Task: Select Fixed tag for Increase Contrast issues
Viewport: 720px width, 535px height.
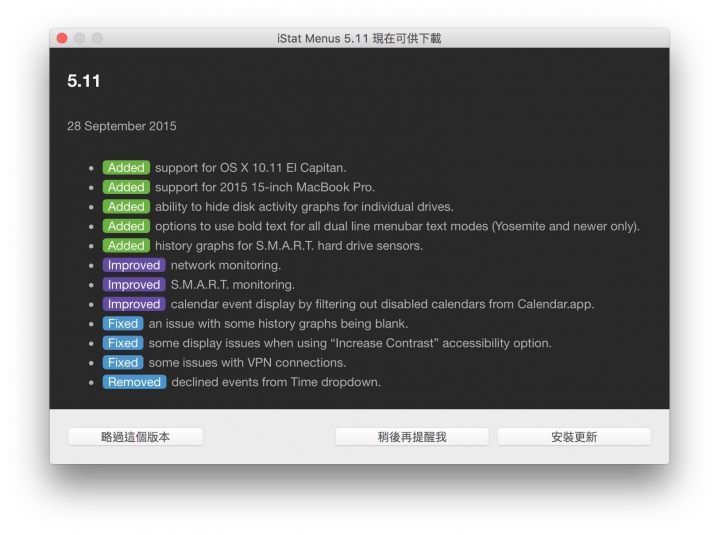Action: [x=123, y=343]
